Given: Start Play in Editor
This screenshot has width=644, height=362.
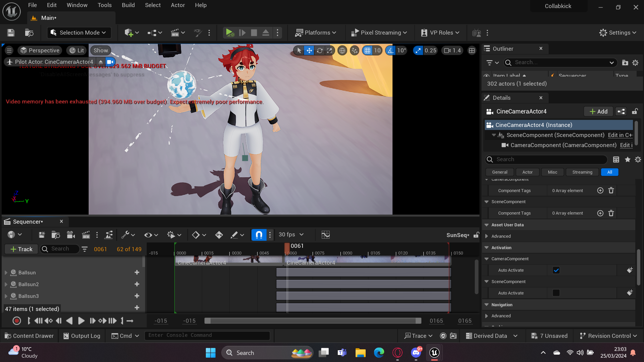Looking at the screenshot, I should click(x=230, y=33).
